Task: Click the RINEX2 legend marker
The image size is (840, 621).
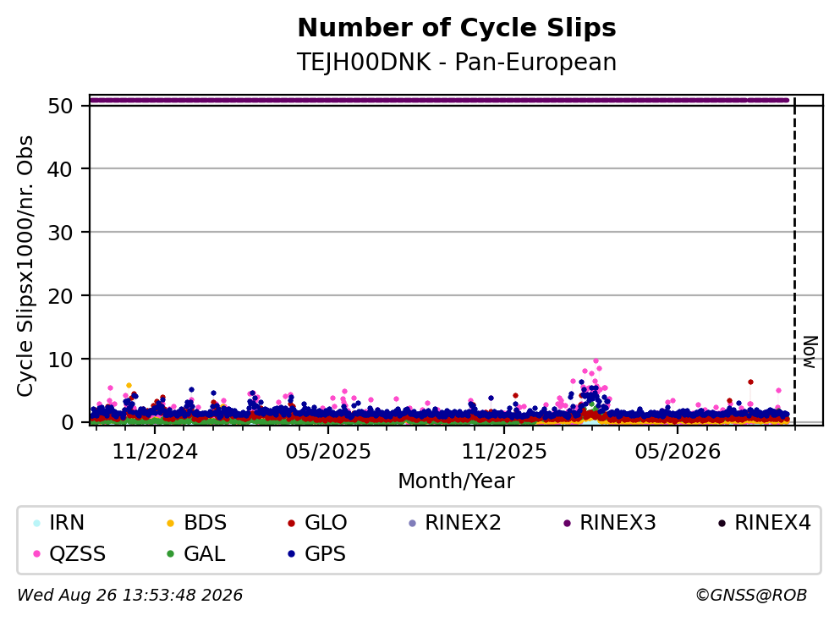Action: point(412,523)
